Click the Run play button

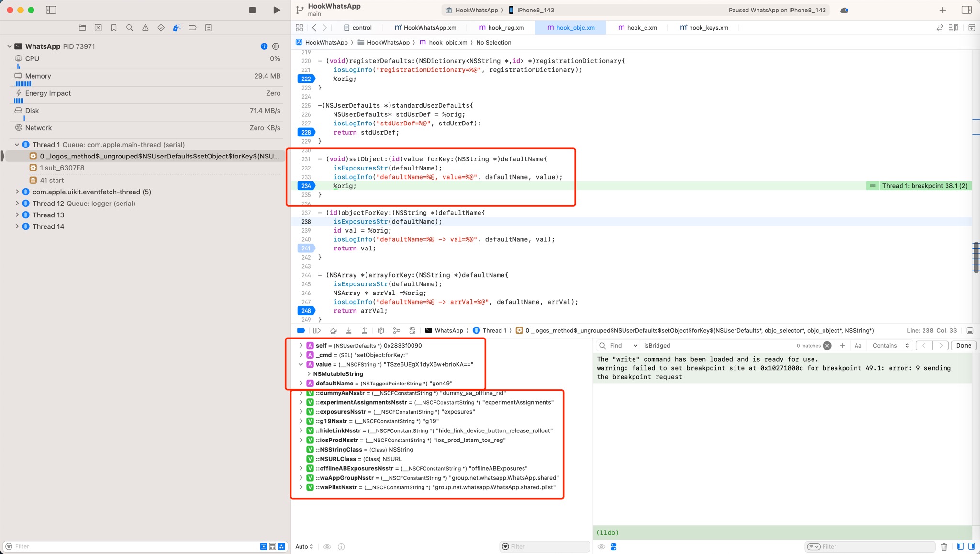[277, 10]
